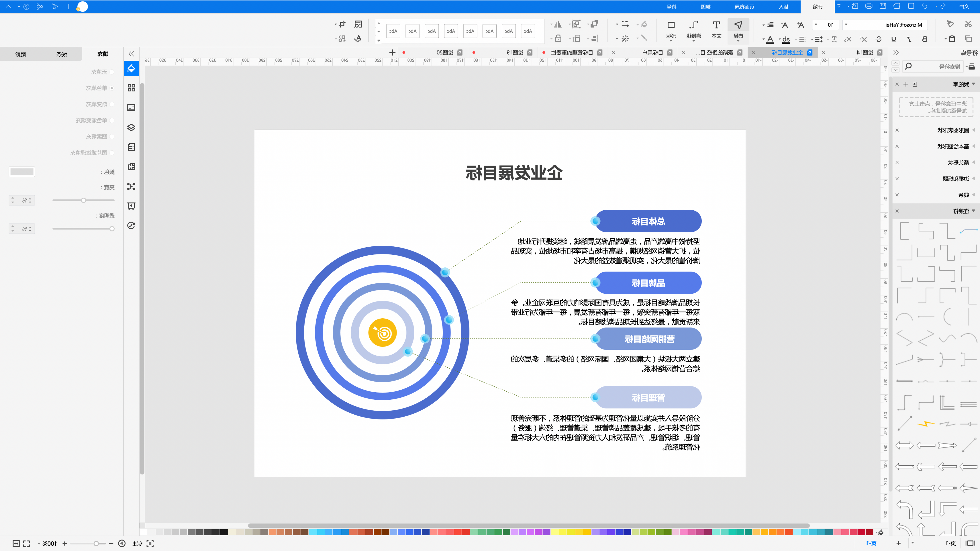Click the subscript X₂ icon
This screenshot has width=980, height=551.
[848, 39]
